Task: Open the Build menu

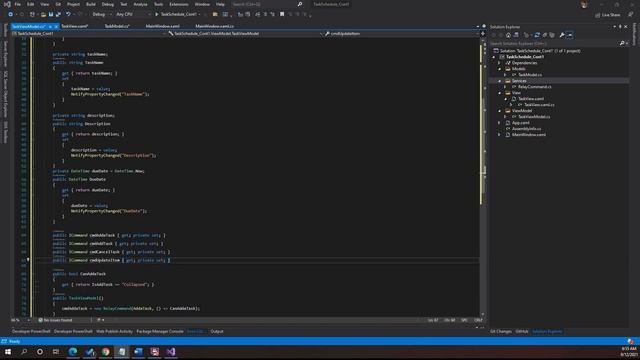Action: tap(91, 4)
